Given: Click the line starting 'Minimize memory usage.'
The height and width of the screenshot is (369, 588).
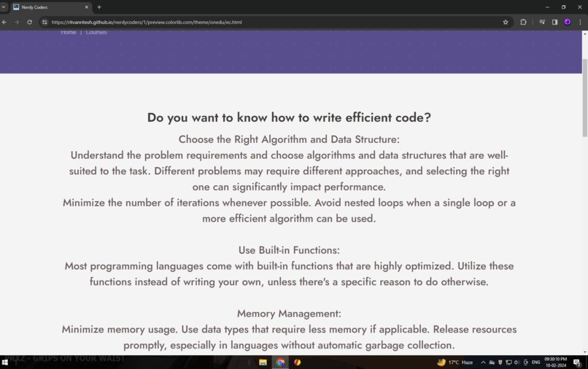Looking at the screenshot, I should tap(289, 329).
